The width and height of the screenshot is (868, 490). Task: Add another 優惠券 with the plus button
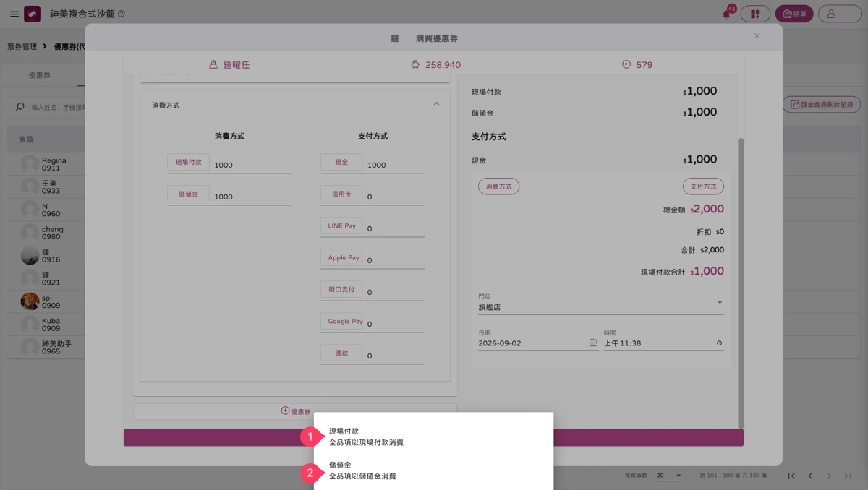tap(295, 411)
